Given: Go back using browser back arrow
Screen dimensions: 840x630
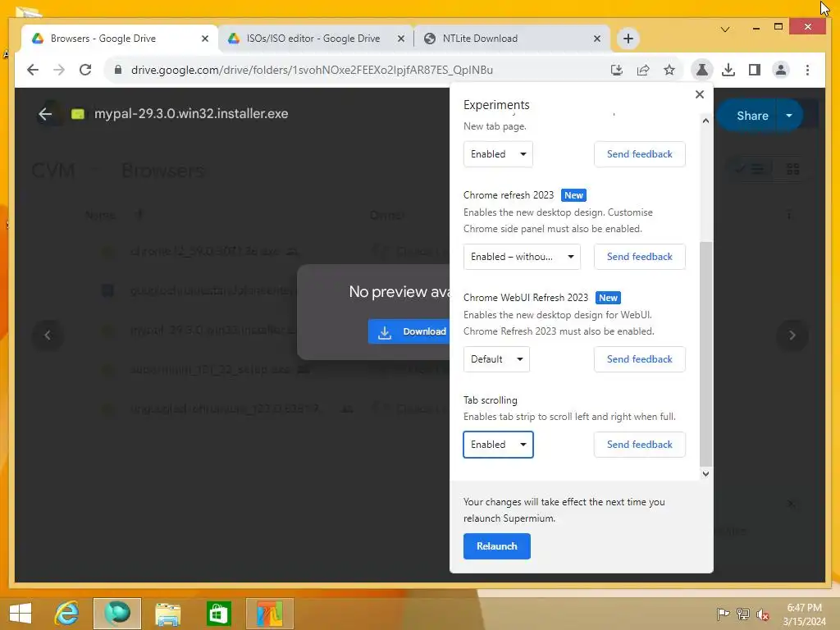Looking at the screenshot, I should point(33,70).
